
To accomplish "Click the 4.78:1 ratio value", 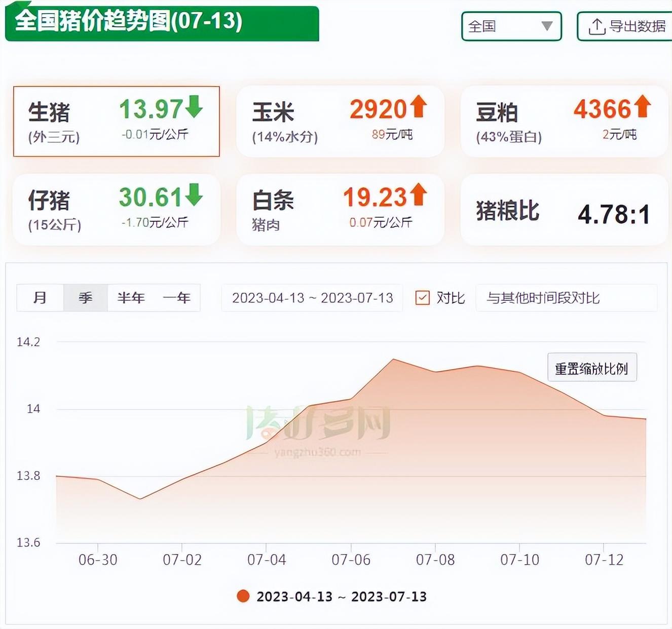I will [614, 215].
